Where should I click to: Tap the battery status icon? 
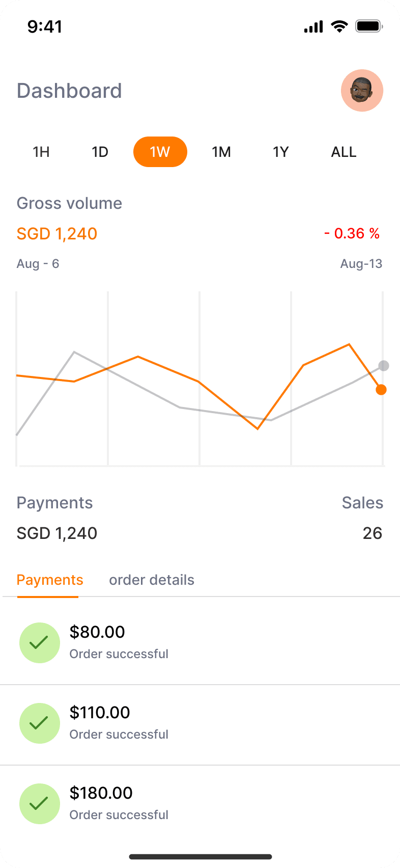pos(369,26)
